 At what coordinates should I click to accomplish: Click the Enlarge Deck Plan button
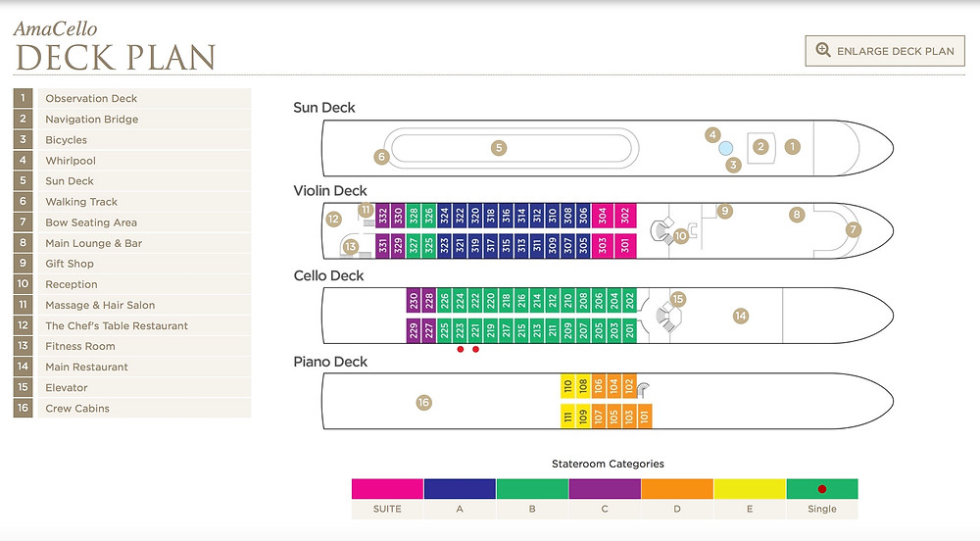click(884, 51)
